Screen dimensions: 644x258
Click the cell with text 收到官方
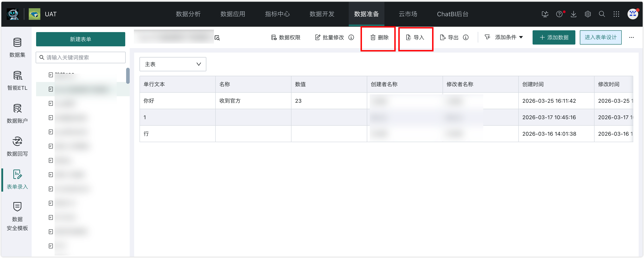tap(253, 101)
